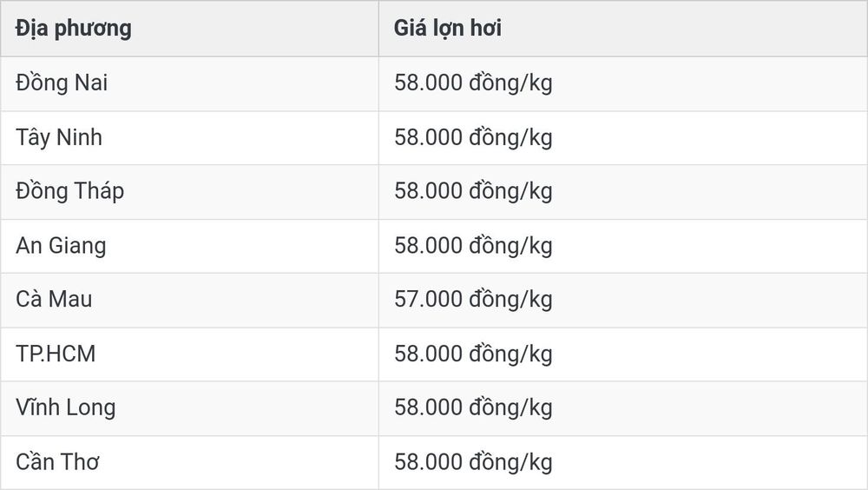Select the Cà Mau cell
The width and height of the screenshot is (868, 490).
pos(189,300)
